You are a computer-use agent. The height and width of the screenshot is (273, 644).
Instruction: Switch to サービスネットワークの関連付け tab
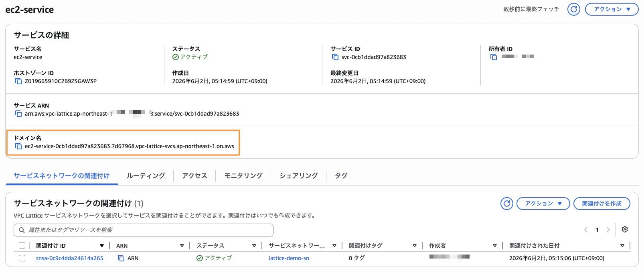pos(62,176)
